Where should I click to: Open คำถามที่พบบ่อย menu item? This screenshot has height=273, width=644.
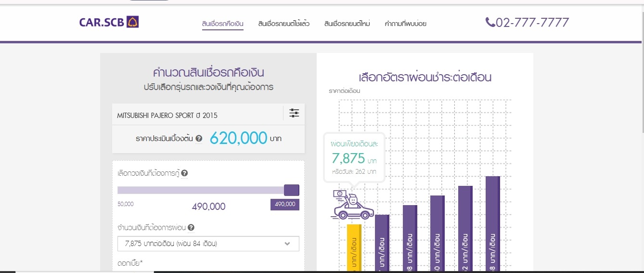tap(405, 24)
